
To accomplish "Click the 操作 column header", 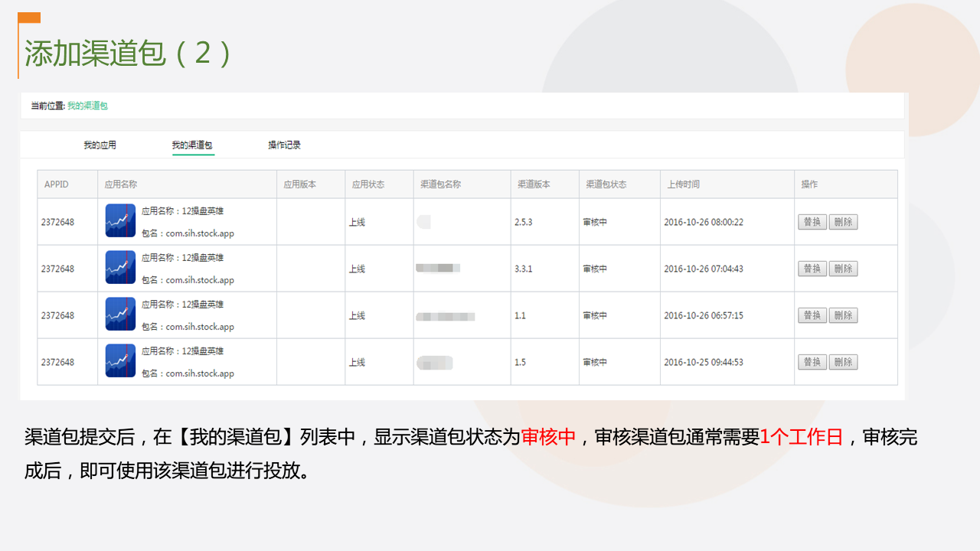I will 809,184.
